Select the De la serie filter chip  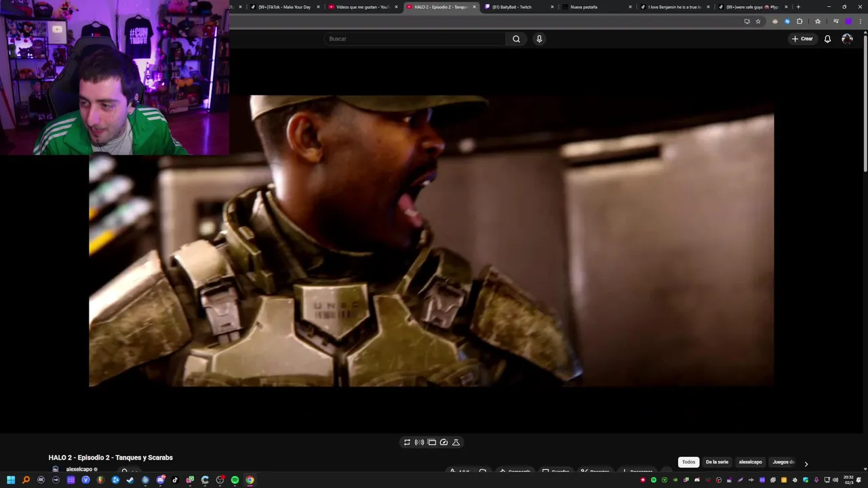[x=717, y=462]
